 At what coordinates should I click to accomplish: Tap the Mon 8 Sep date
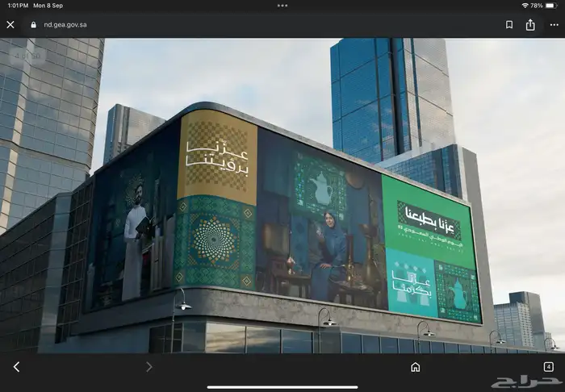[x=52, y=6]
